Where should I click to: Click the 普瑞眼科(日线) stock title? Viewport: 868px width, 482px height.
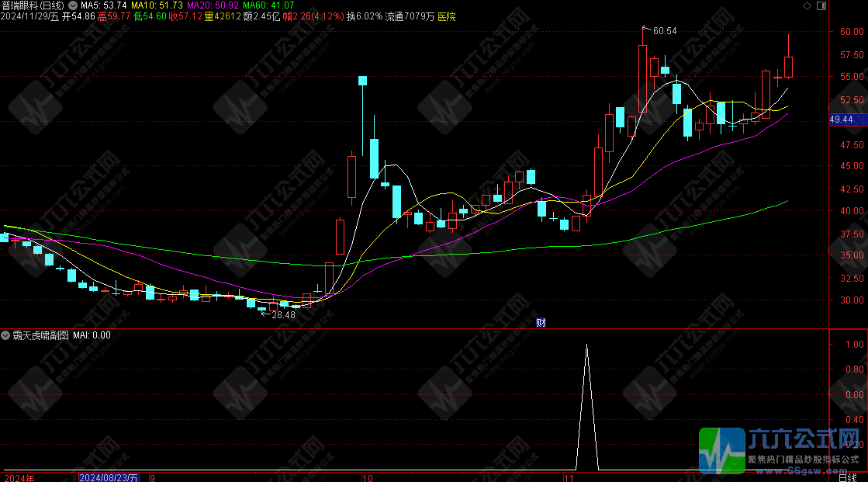click(33, 5)
